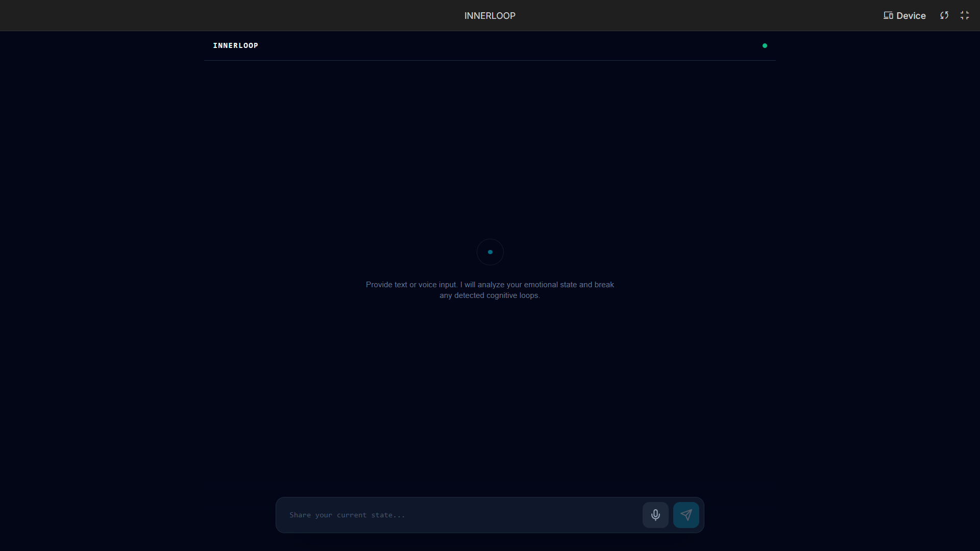Click the INNERLOOP logo in app header

point(235,45)
